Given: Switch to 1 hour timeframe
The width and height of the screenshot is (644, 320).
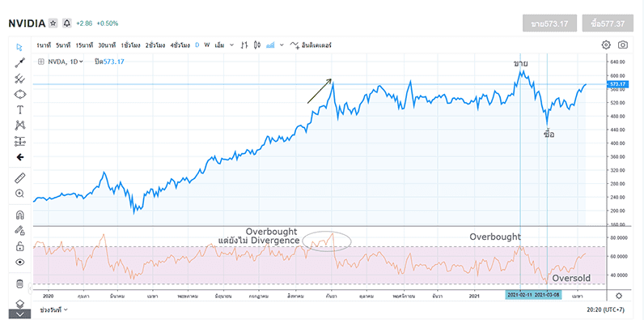Looking at the screenshot, I should (x=131, y=45).
